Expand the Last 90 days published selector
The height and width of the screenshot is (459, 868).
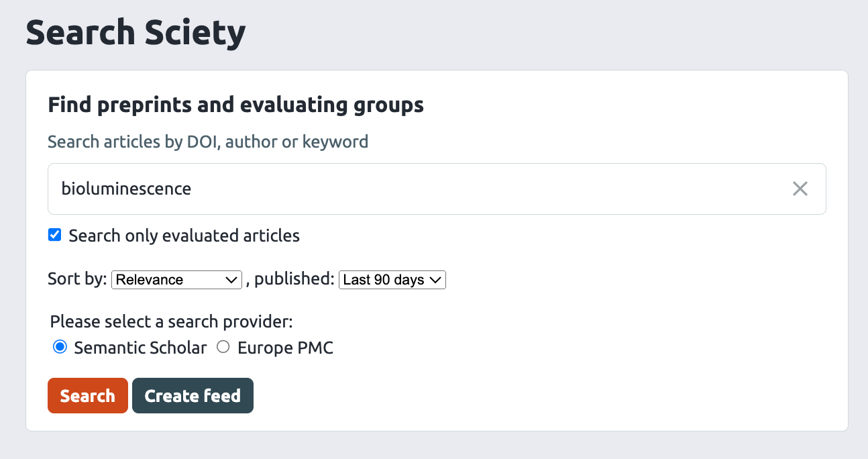click(x=392, y=280)
